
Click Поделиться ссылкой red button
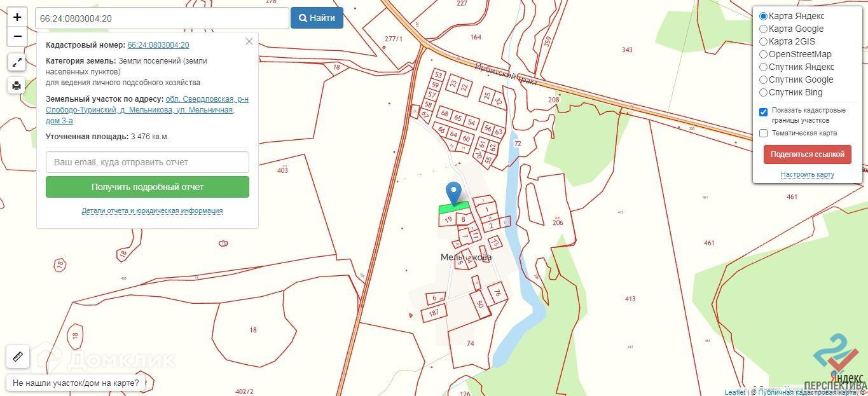point(807,154)
